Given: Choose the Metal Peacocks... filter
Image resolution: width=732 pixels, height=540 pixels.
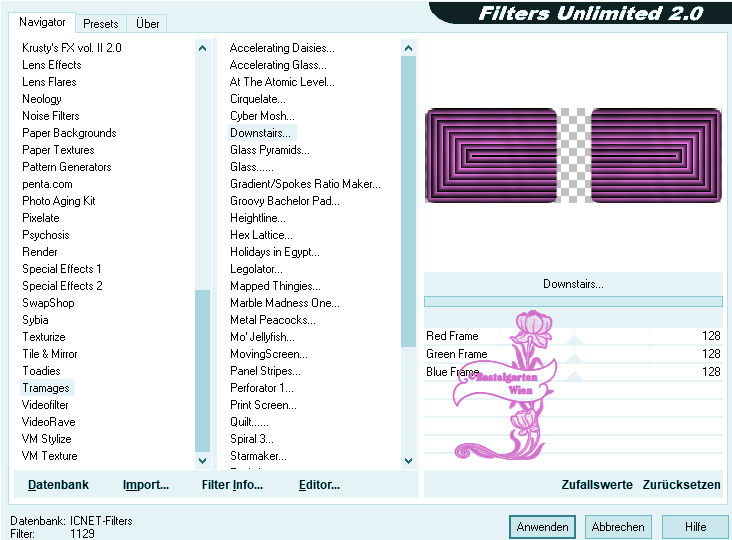Looking at the screenshot, I should pyautogui.click(x=273, y=320).
